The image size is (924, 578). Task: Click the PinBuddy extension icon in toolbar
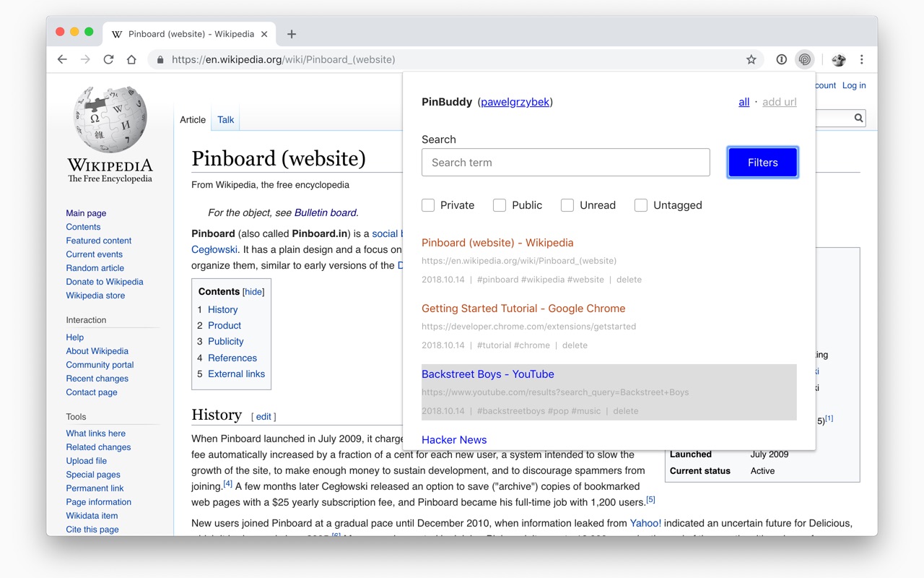point(804,59)
